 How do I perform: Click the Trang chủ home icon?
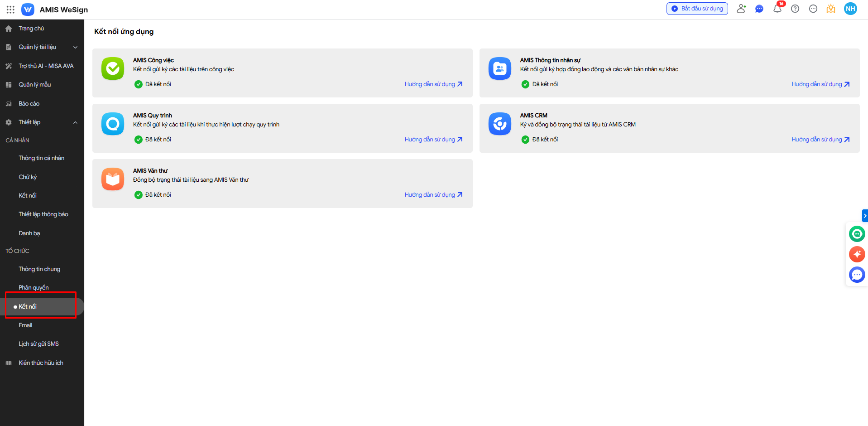point(9,29)
